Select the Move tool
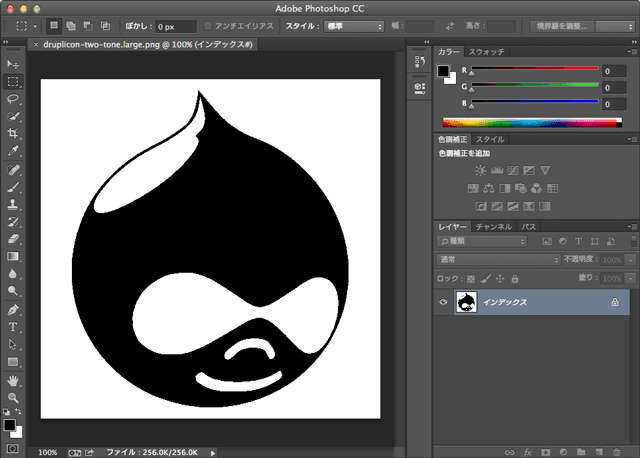Viewport: 640px width, 458px height. (13, 64)
